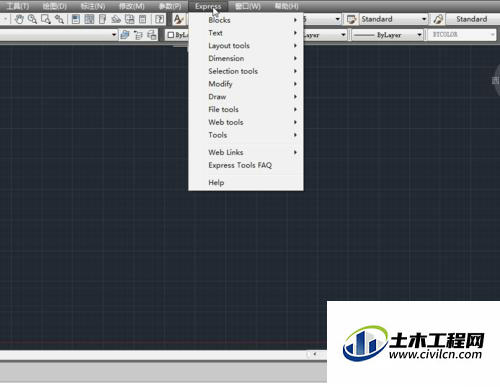
Task: Expand the Web tools submenu
Action: click(246, 122)
